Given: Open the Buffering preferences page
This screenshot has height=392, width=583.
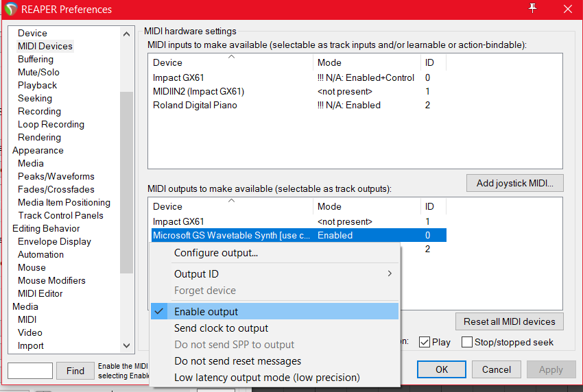Looking at the screenshot, I should (x=35, y=59).
